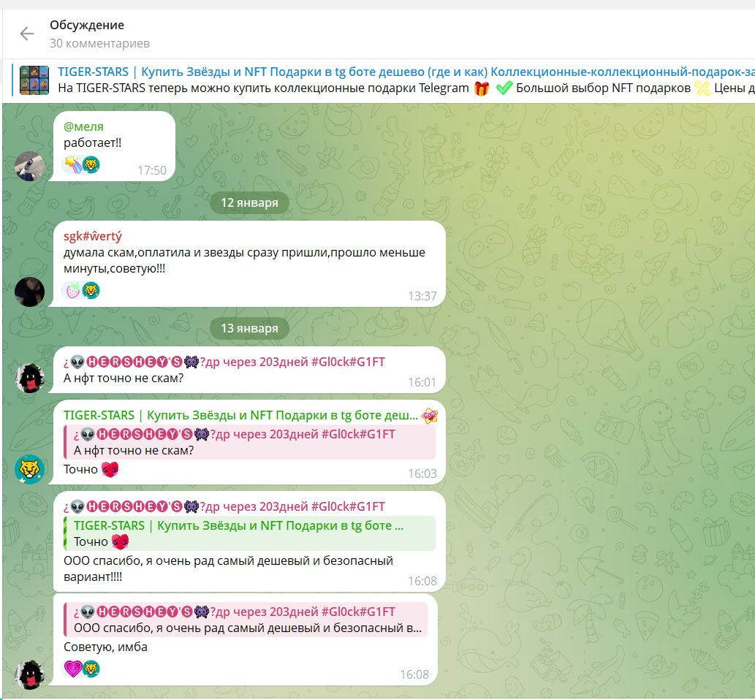
Task: Click the rainbow star reaction under "работает!!"
Action: pyautogui.click(x=73, y=164)
